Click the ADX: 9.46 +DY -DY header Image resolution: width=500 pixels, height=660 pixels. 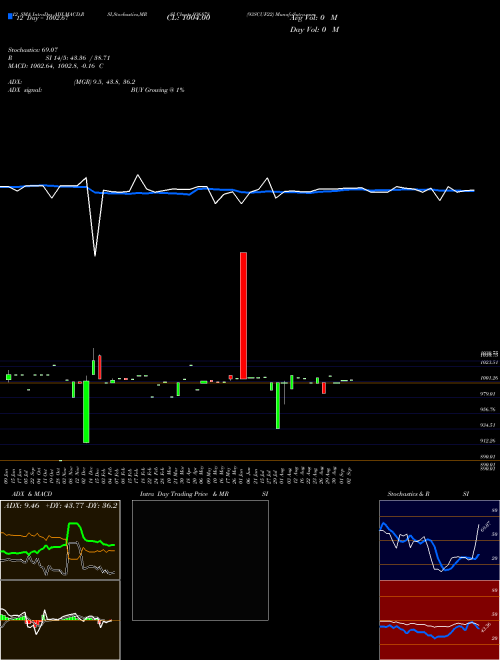[x=61, y=505]
